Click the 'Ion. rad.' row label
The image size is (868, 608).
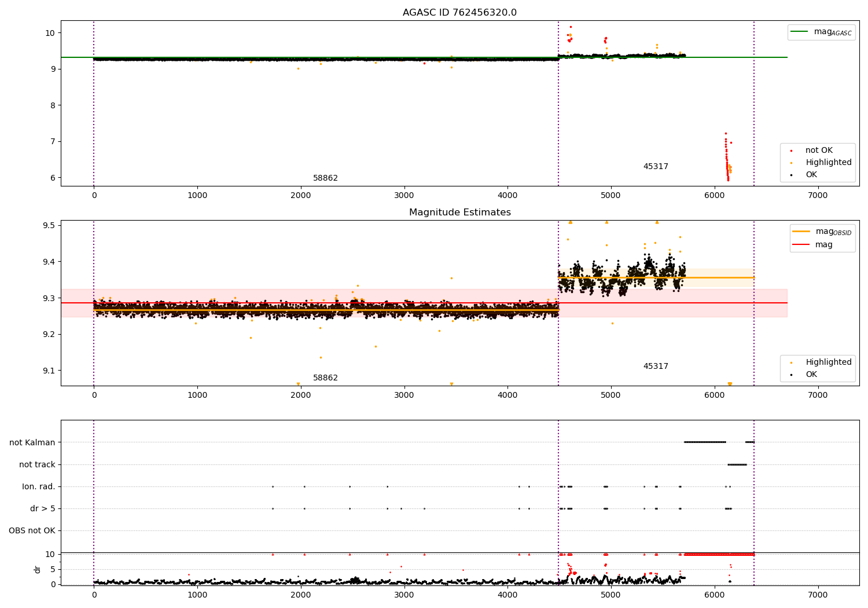pyautogui.click(x=39, y=486)
